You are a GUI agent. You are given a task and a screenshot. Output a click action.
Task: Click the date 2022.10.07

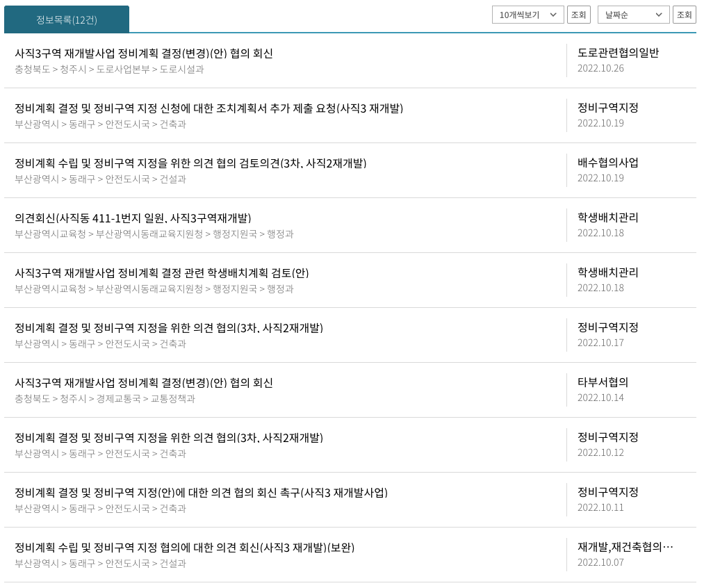tap(600, 562)
